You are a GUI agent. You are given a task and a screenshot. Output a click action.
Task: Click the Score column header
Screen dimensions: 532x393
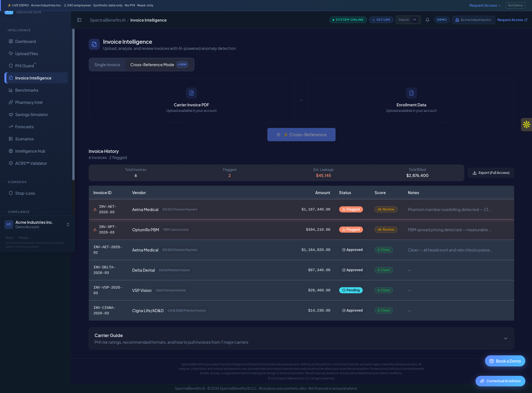pos(380,193)
